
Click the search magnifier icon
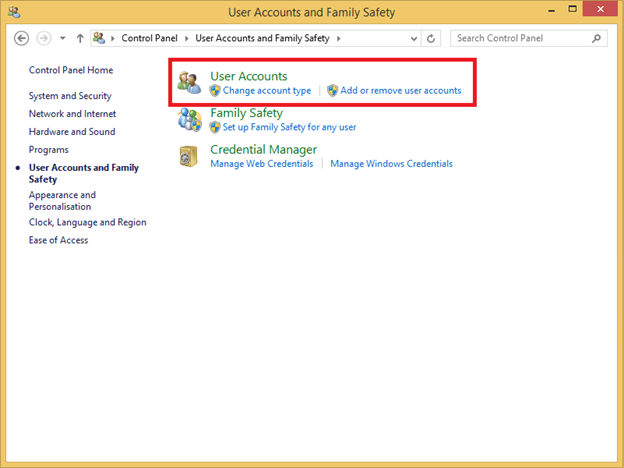coord(596,38)
